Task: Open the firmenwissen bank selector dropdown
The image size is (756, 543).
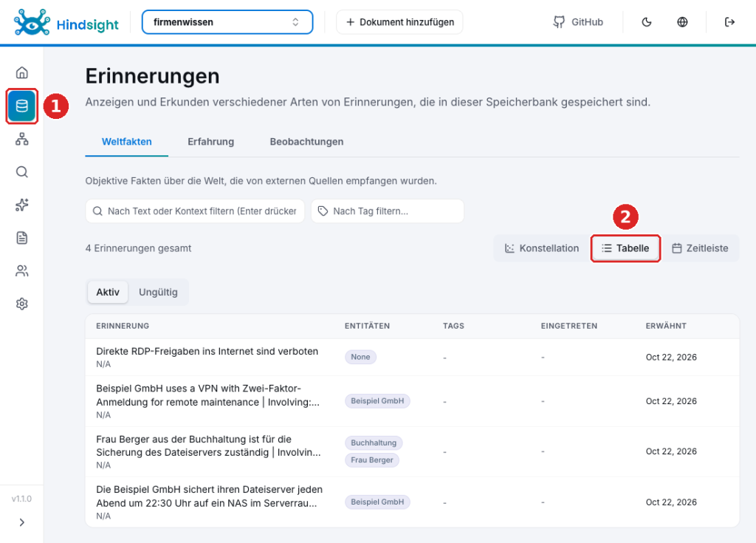Action: [227, 22]
